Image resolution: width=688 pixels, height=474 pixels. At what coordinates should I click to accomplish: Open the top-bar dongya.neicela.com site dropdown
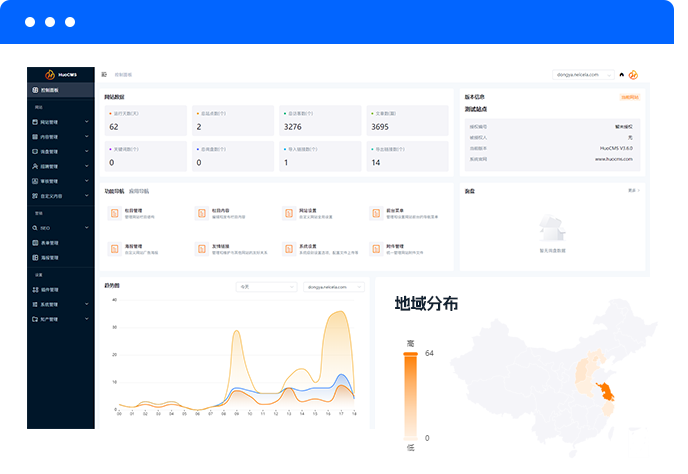click(583, 75)
